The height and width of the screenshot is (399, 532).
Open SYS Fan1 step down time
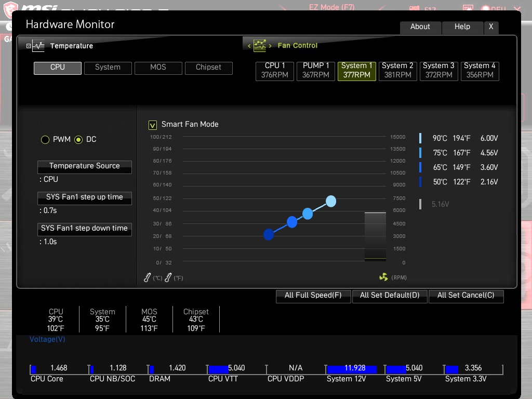[85, 229]
